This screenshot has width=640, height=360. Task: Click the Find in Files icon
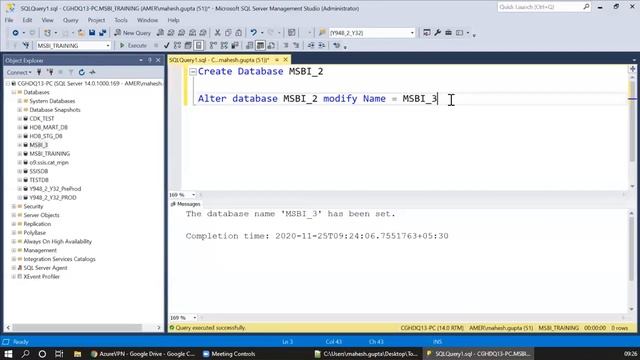click(x=322, y=33)
